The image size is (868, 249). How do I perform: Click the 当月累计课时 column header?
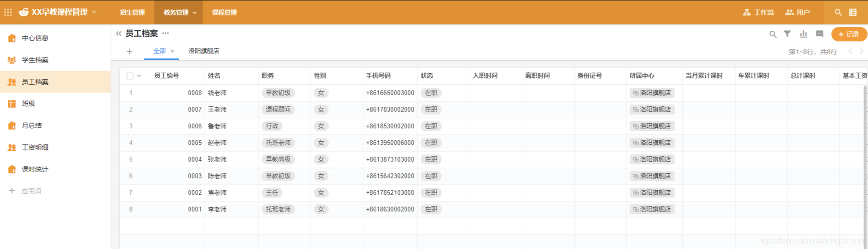(x=704, y=76)
